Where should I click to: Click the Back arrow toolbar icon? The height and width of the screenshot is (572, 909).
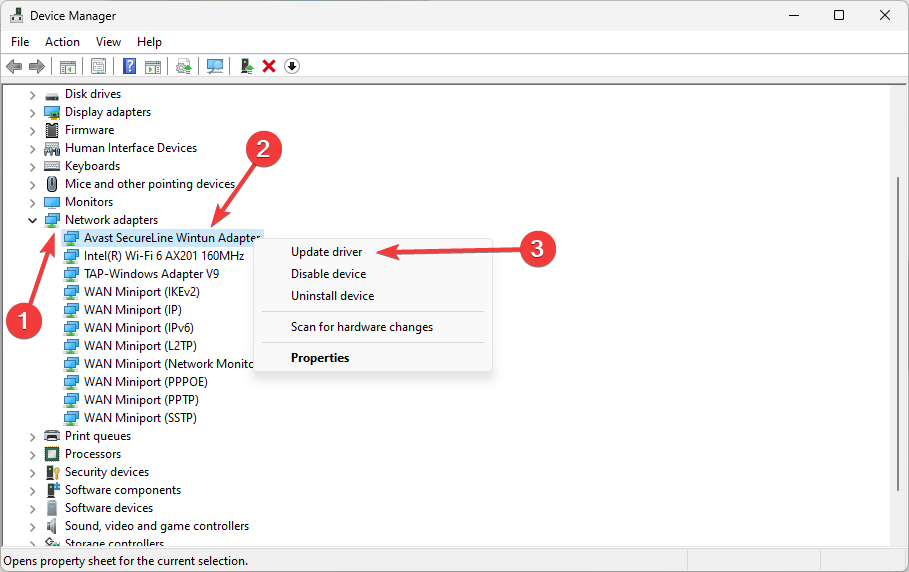click(x=14, y=67)
